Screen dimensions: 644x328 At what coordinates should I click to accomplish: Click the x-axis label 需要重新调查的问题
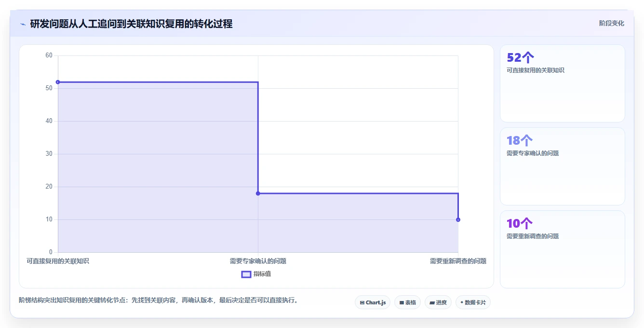(458, 261)
